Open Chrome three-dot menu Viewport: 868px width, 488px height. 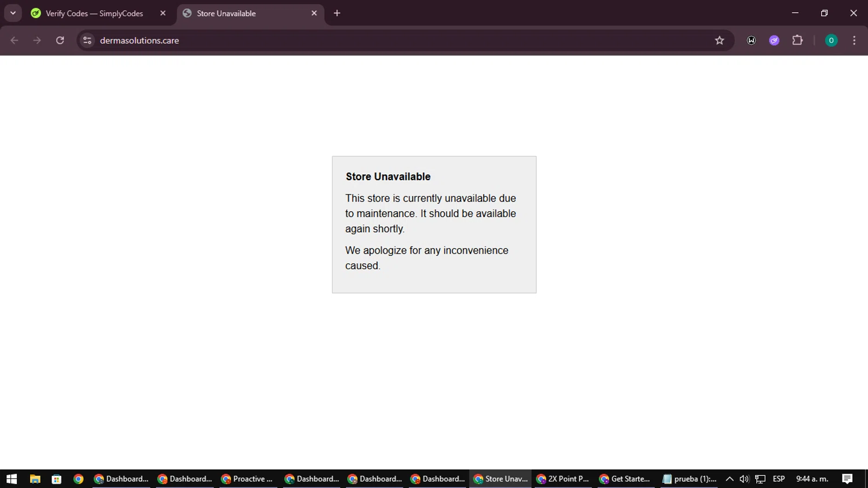pos(854,41)
